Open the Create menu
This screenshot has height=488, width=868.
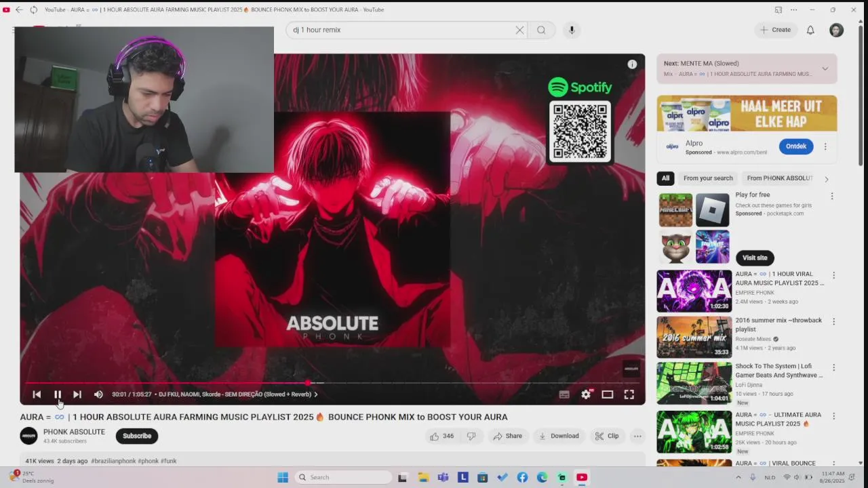pyautogui.click(x=775, y=30)
